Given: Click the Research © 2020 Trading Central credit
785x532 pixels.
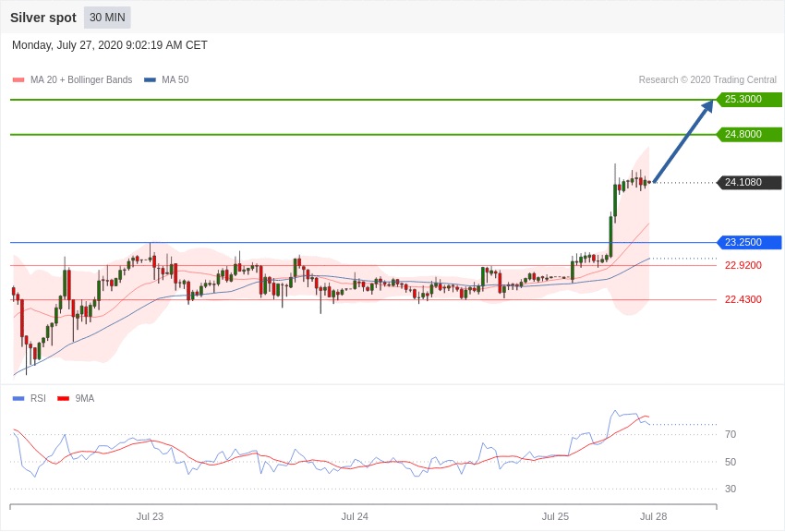Looking at the screenshot, I should (707, 79).
